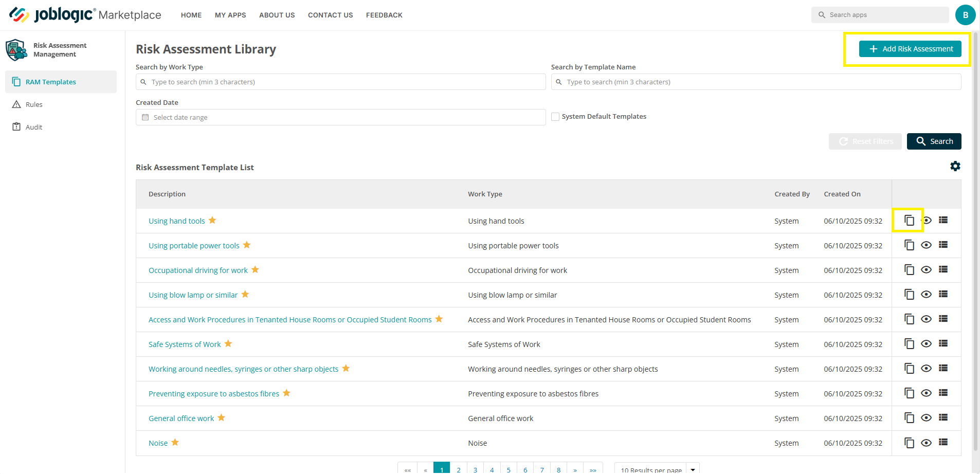Open list icon in Safe Systems of Work row
This screenshot has width=980, height=474.
coord(943,343)
